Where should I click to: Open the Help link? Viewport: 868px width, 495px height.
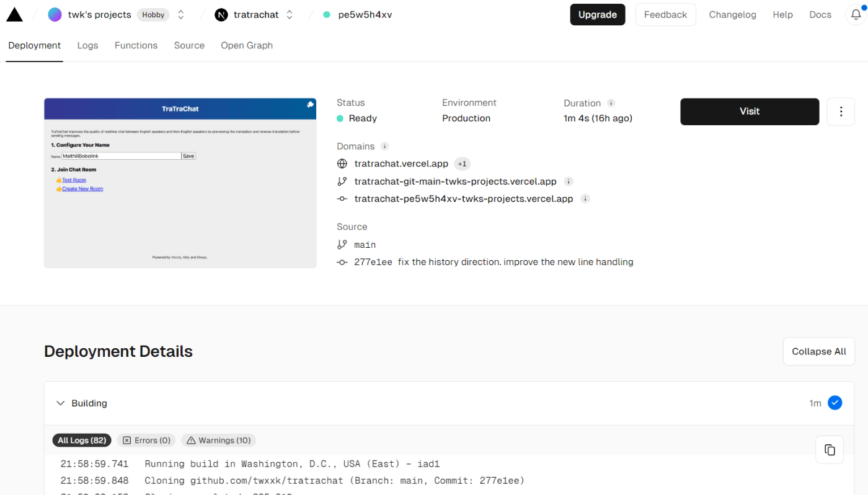(x=782, y=15)
